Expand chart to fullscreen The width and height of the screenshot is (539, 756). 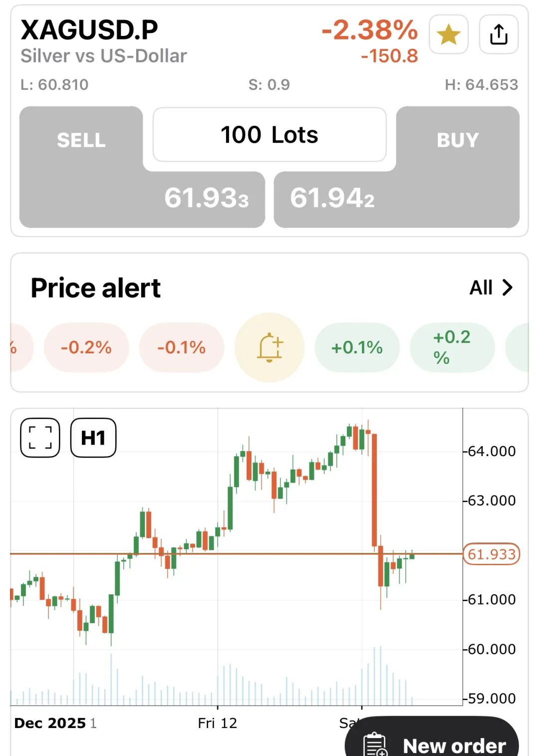[40, 438]
